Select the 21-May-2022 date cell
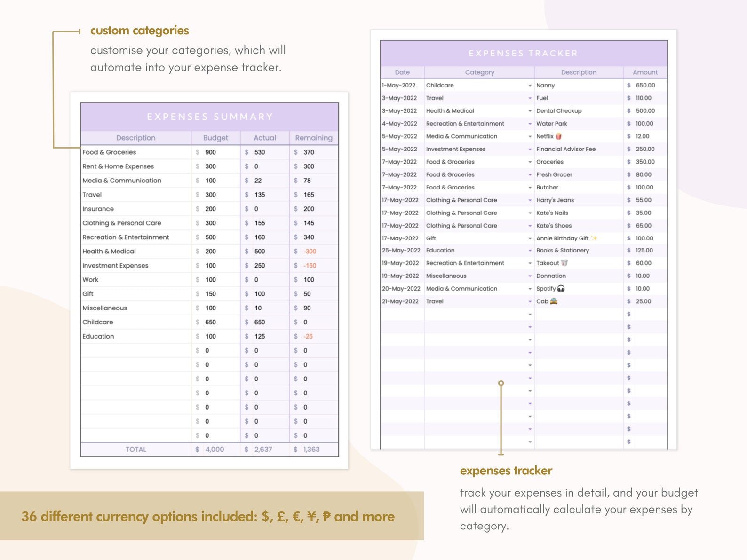This screenshot has width=747, height=560. click(x=403, y=301)
